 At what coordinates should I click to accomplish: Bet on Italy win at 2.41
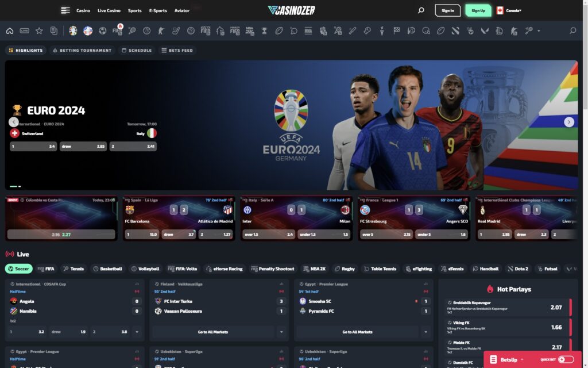[133, 147]
